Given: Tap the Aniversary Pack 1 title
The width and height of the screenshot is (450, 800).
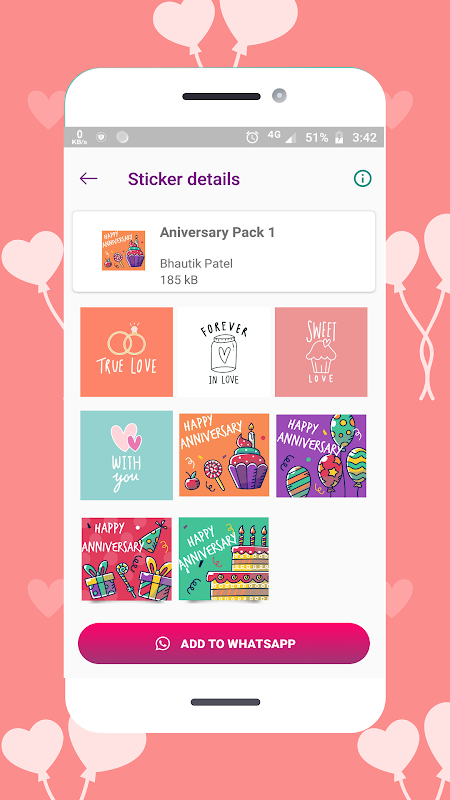Looking at the screenshot, I should [x=217, y=233].
